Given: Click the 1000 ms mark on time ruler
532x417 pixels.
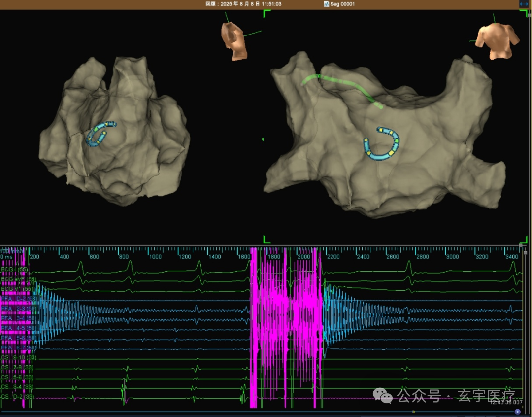Looking at the screenshot, I should coord(155,257).
